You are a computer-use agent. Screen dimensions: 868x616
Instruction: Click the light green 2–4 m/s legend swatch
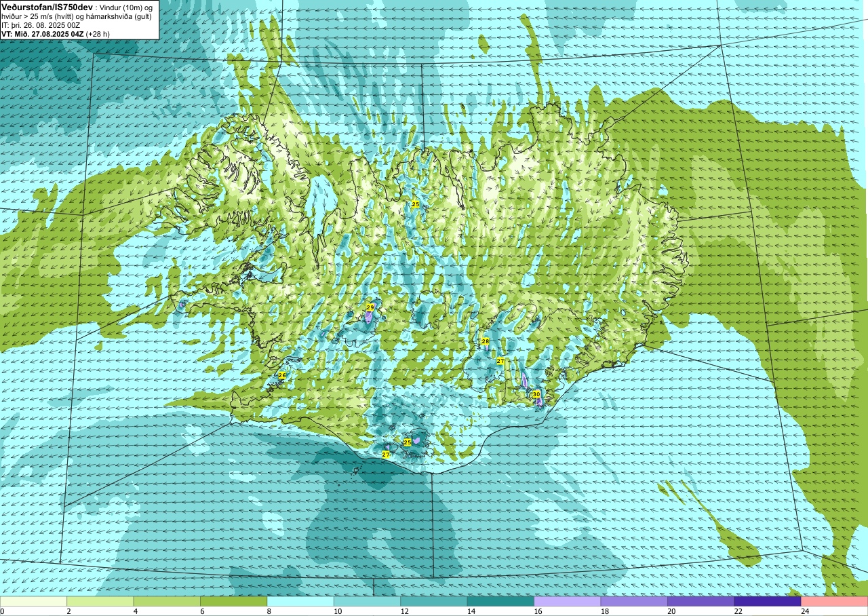coord(100,601)
